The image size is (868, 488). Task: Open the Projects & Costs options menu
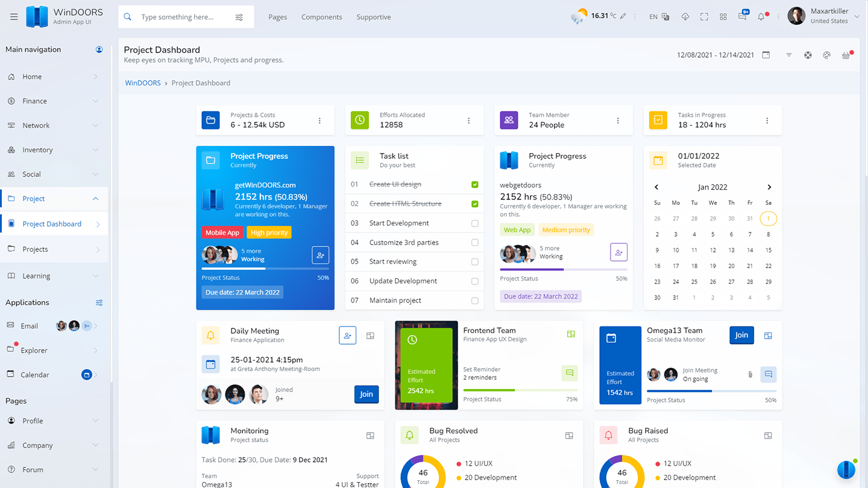[319, 120]
